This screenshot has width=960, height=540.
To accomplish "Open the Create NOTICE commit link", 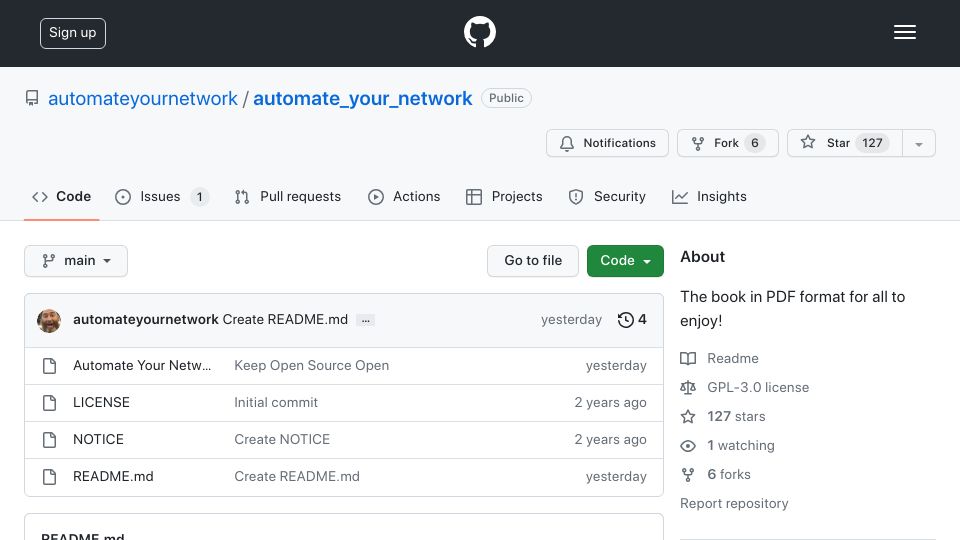I will [x=282, y=440].
